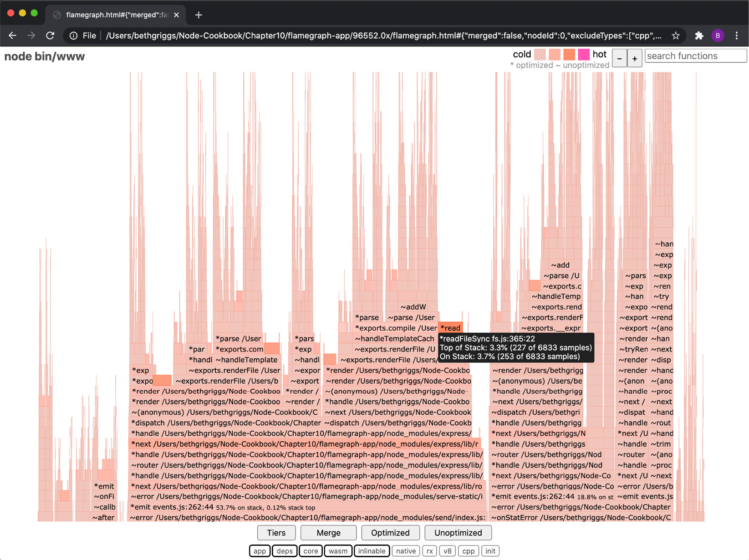Enable the cpp filter chip
The width and height of the screenshot is (749, 560).
click(x=469, y=551)
